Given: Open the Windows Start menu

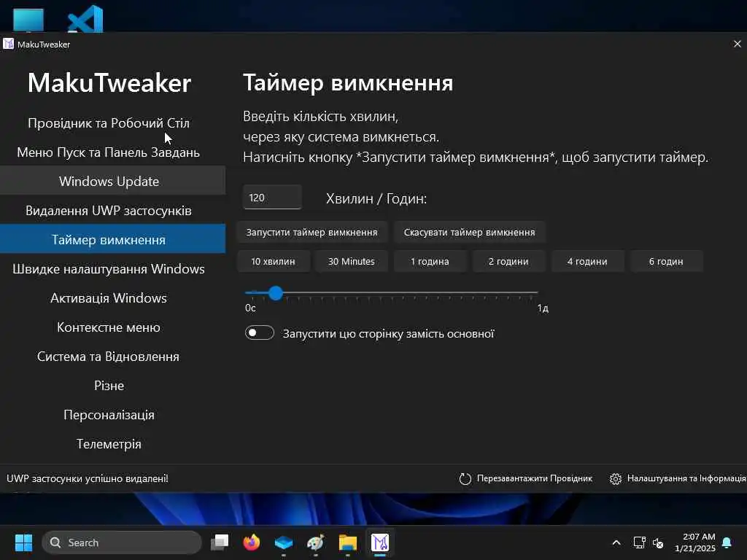Looking at the screenshot, I should click(23, 542).
